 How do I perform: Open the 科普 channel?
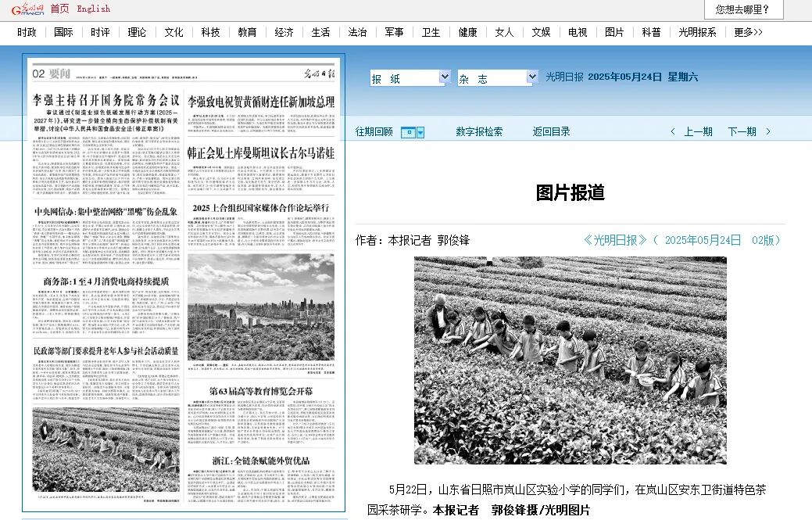(x=651, y=32)
